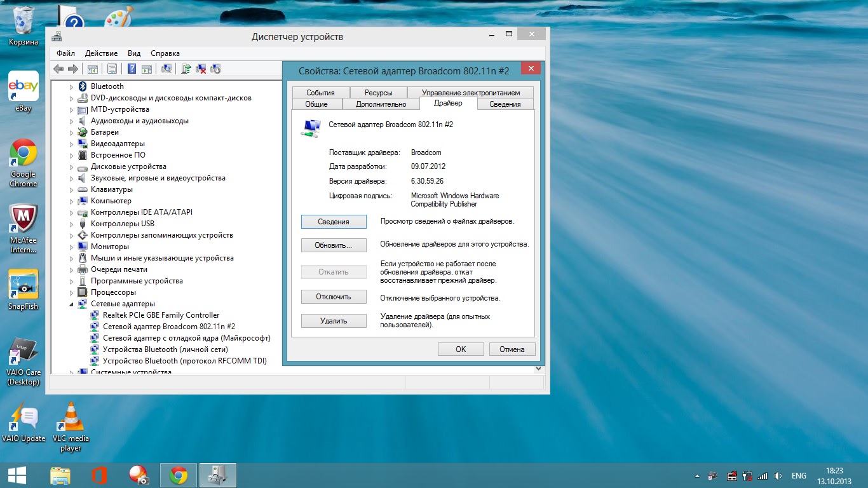868x488 pixels.
Task: Click the Отмена button
Action: [x=512, y=349]
